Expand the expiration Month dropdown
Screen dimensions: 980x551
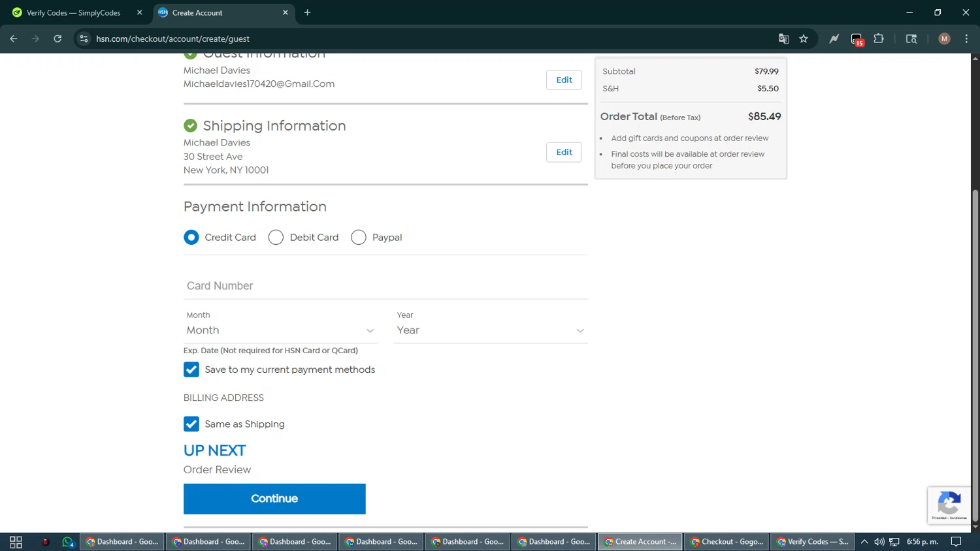point(280,330)
